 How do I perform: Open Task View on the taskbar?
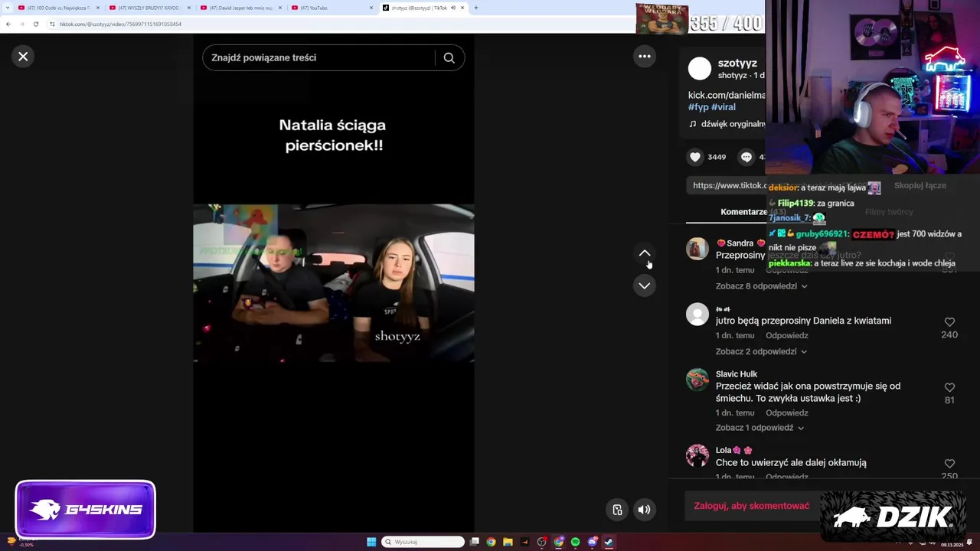(x=475, y=542)
